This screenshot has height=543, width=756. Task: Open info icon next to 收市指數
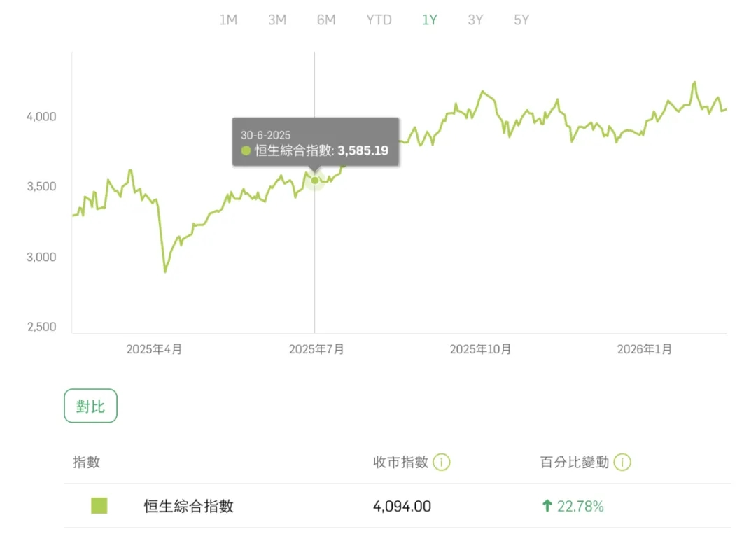tap(442, 463)
